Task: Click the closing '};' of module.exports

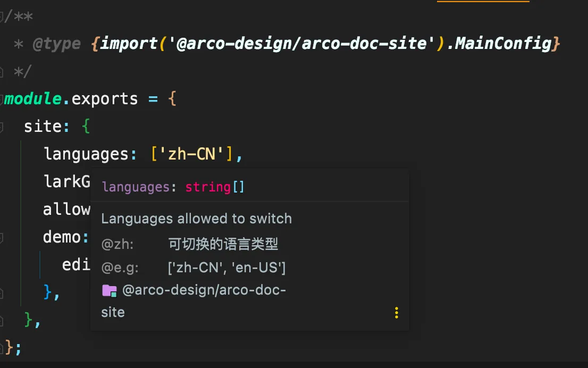Action: pyautogui.click(x=13, y=347)
